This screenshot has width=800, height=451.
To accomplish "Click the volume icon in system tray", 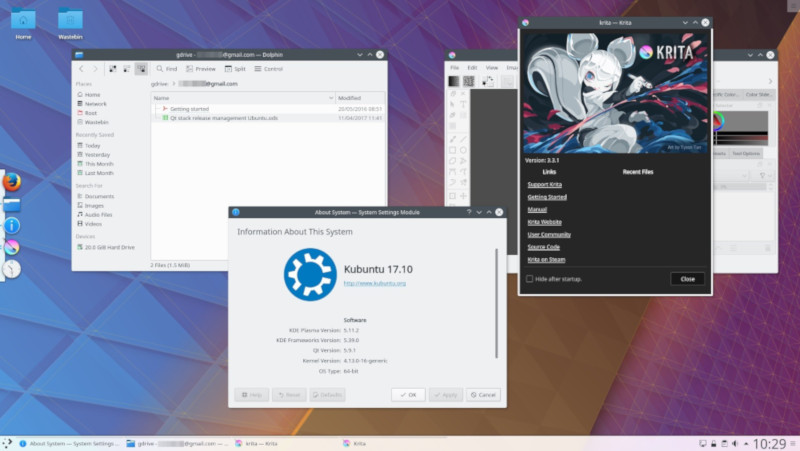I will point(735,442).
